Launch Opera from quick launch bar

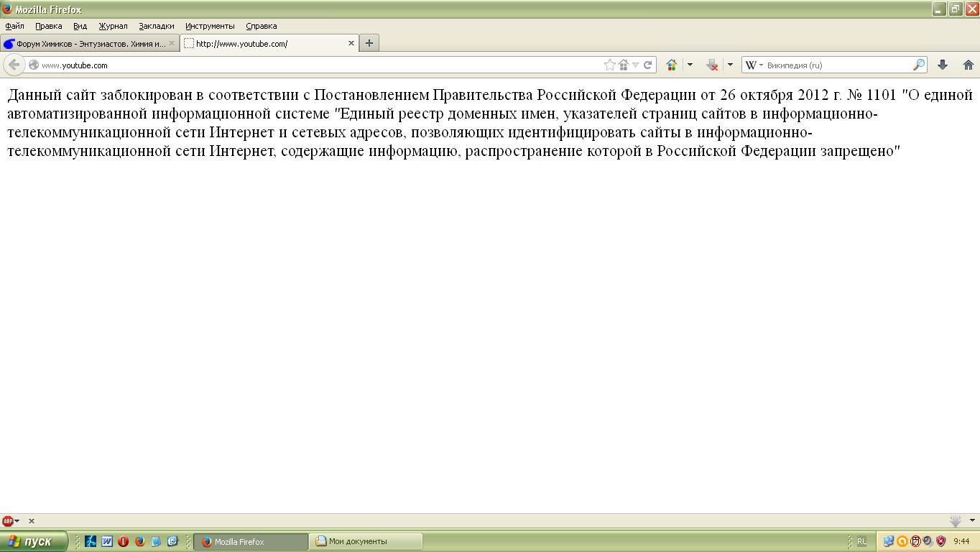(124, 541)
